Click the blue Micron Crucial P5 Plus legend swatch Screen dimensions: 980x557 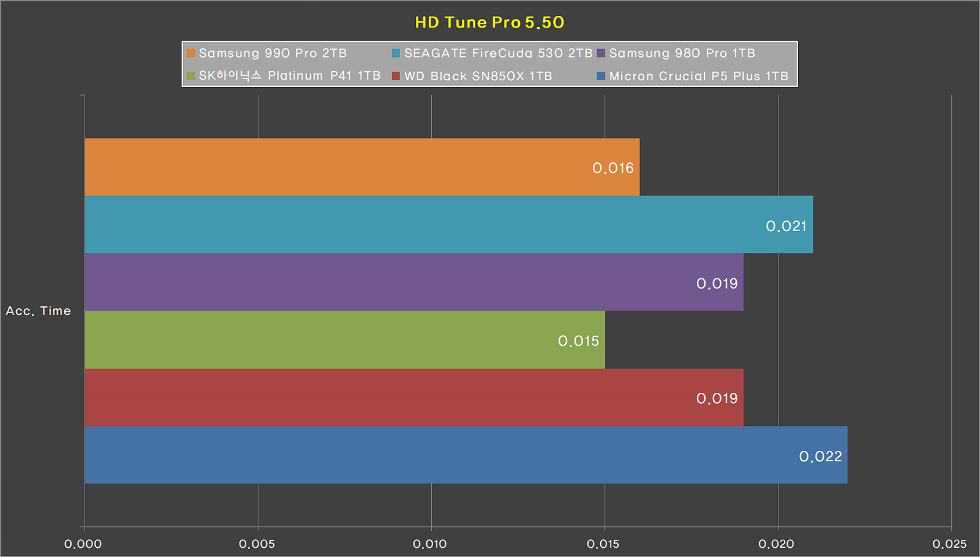tap(601, 76)
